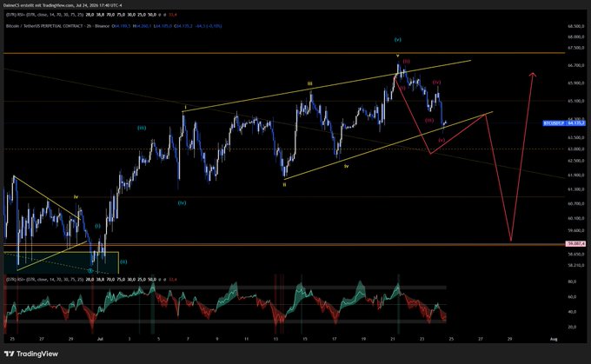Image resolution: width=591 pixels, height=364 pixels.
Task: Select the 7 date on the time axis
Action: [x=188, y=339]
